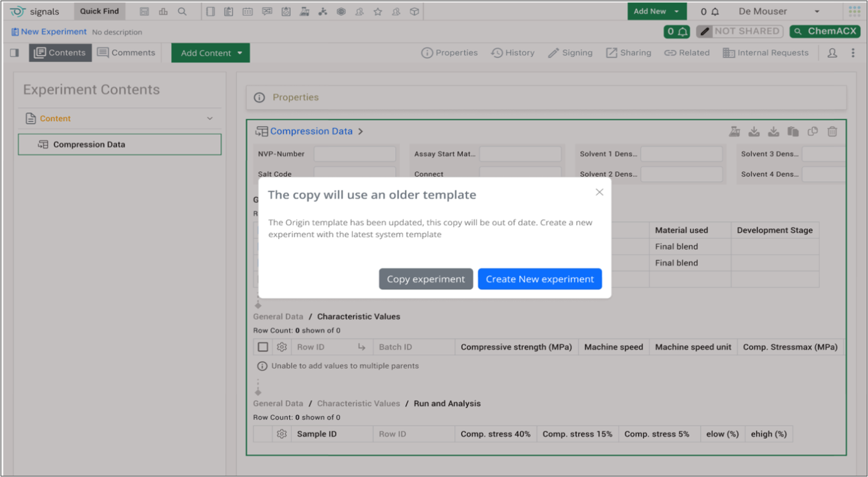The width and height of the screenshot is (868, 477).
Task: Open the Add Content dropdown
Action: click(x=211, y=53)
